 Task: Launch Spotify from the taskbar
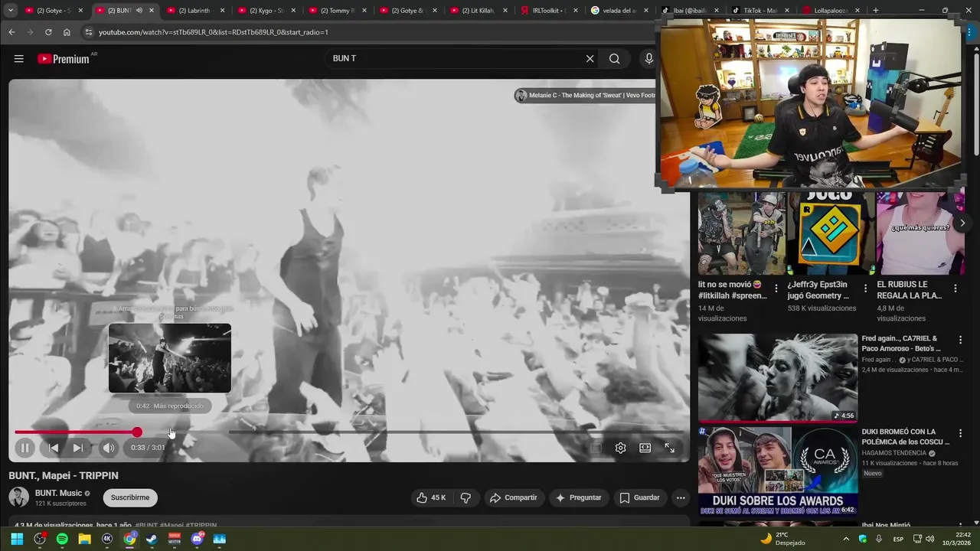pos(62,539)
